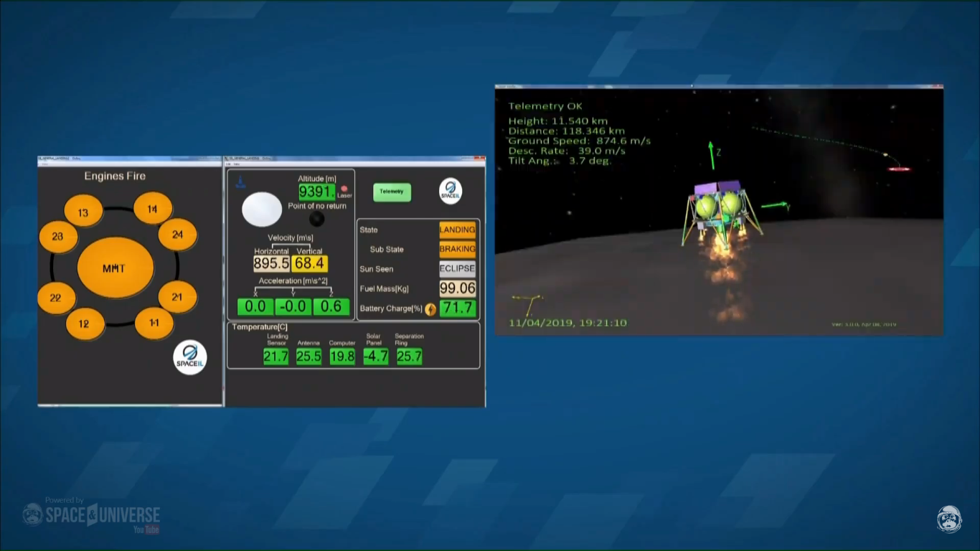Click the Sun Seen label

point(377,269)
